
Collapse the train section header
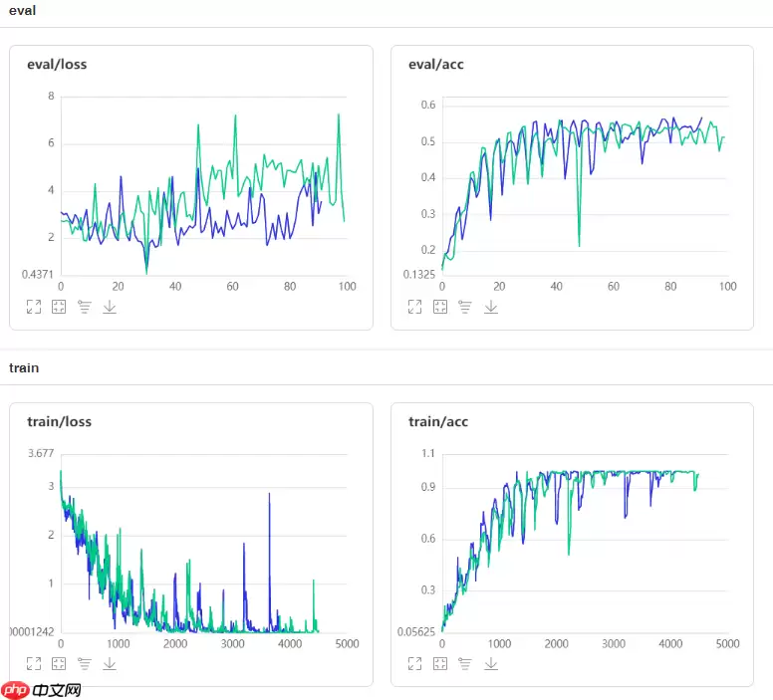point(24,367)
